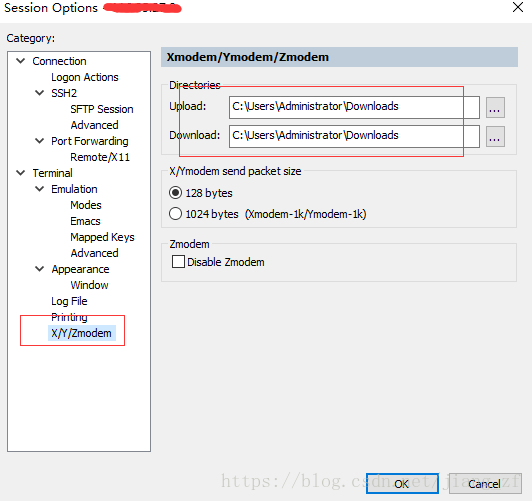Browse for Upload directory
Screen dimensions: 532x501
coord(495,108)
